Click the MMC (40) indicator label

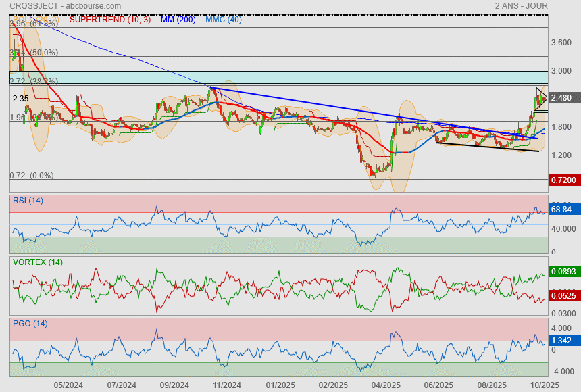[222, 20]
